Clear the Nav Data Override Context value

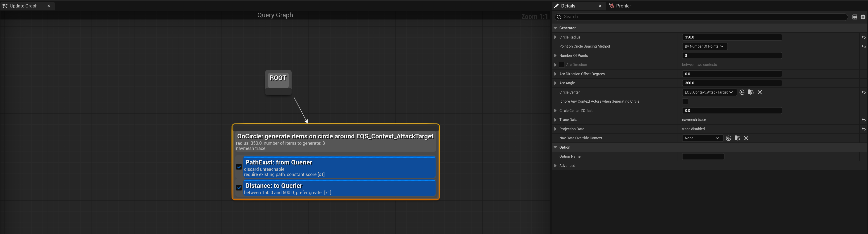coord(746,138)
